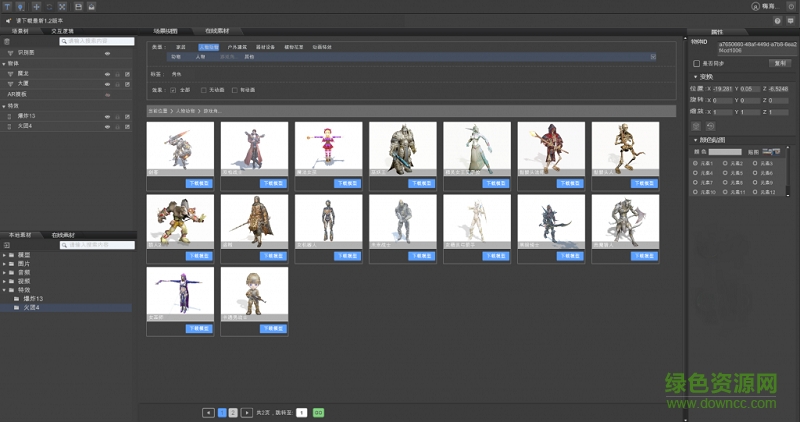Click the next page arrow in pagination

[x=246, y=412]
